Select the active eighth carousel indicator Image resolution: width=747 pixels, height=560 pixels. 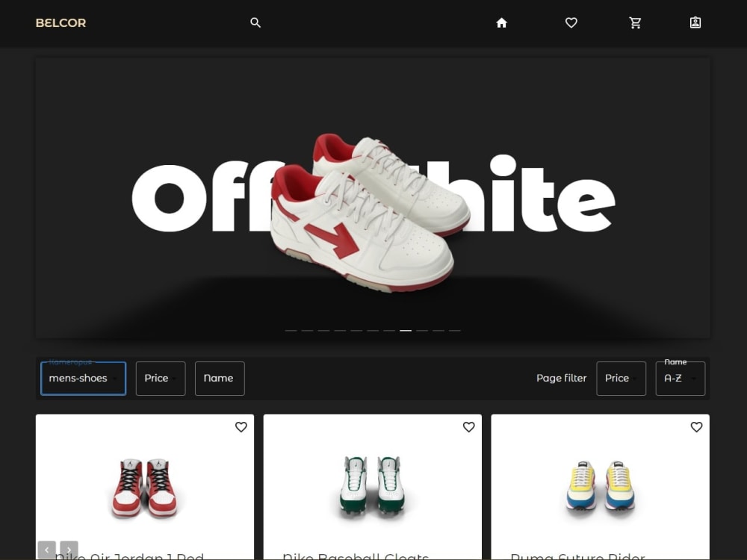tap(406, 330)
